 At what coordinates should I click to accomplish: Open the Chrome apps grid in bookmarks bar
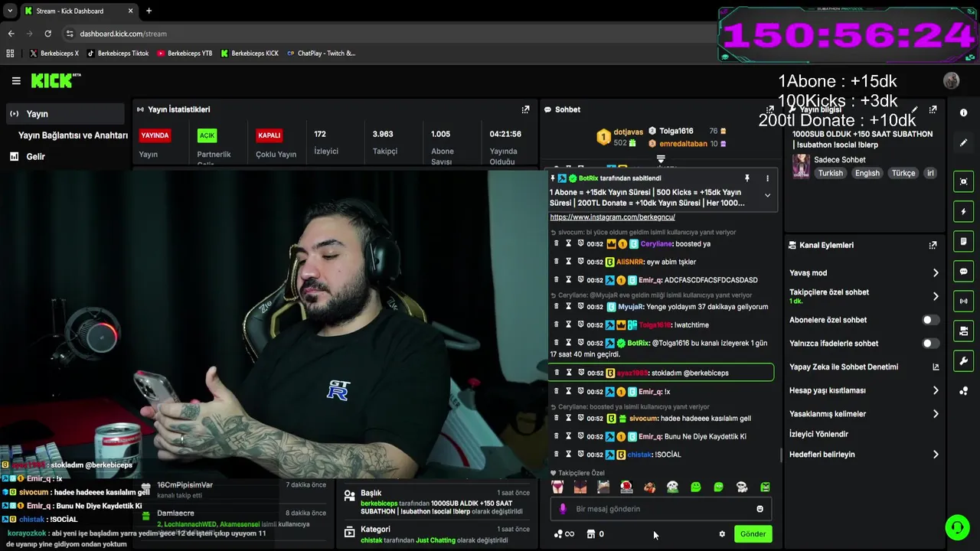coord(10,54)
